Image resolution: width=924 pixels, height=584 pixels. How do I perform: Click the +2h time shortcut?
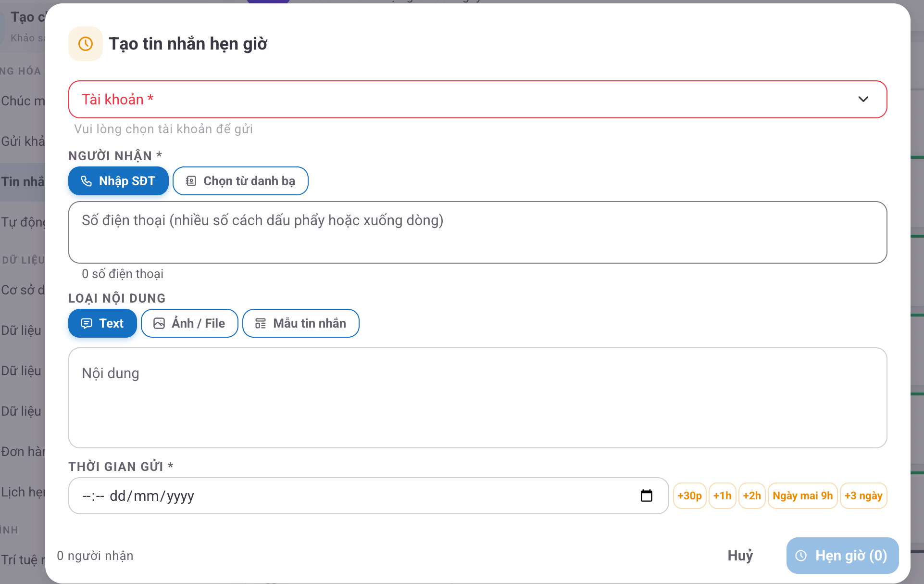(x=752, y=495)
